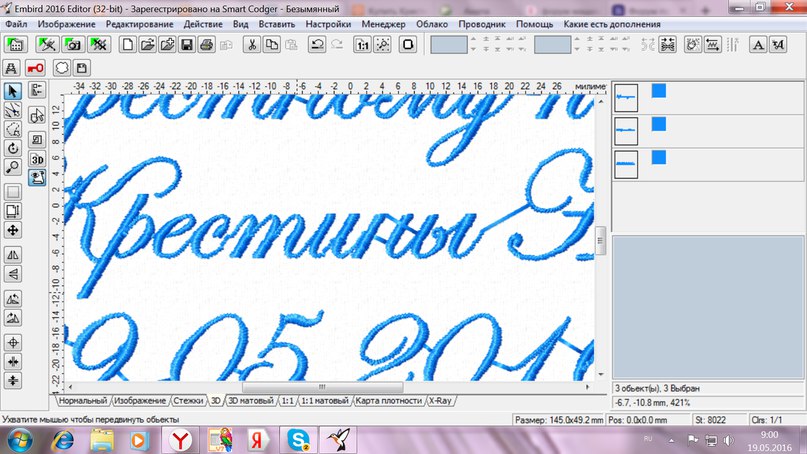Switch to the Стежки view tab

pyautogui.click(x=188, y=400)
